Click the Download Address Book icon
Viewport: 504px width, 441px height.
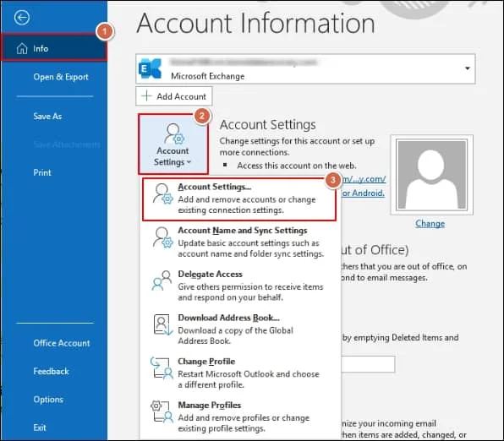[x=163, y=324]
